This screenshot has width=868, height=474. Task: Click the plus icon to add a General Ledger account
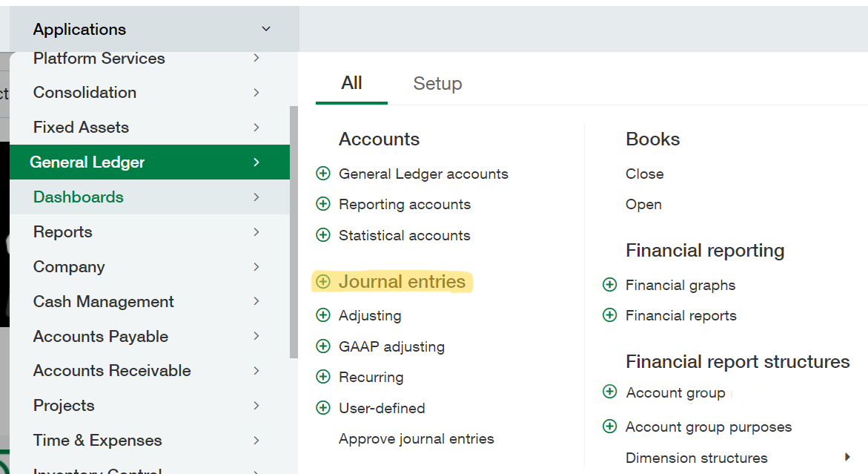(323, 174)
